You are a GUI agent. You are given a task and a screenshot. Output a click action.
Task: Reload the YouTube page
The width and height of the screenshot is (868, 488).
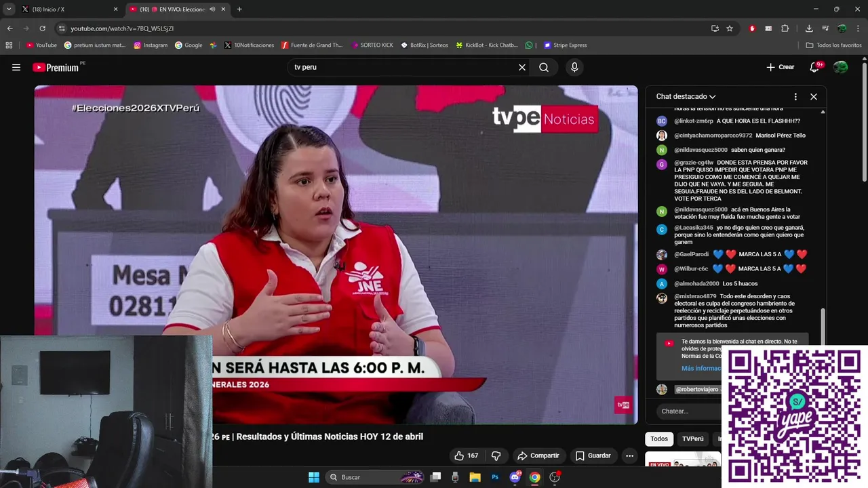click(42, 28)
